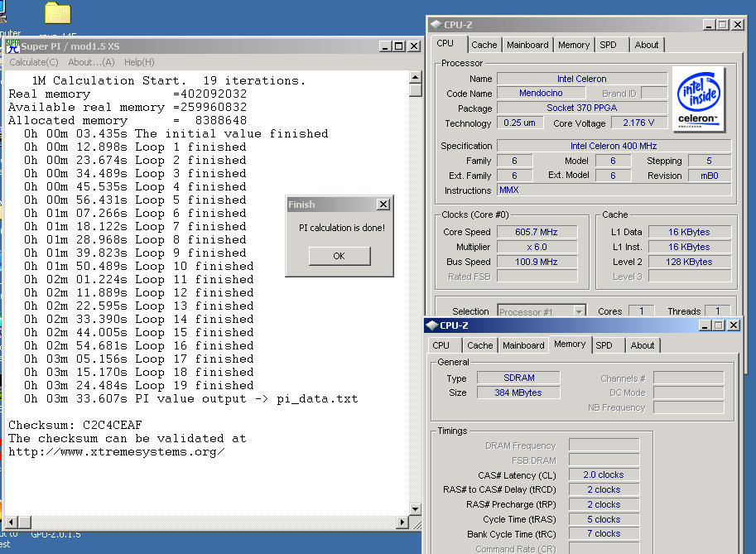Switch to Memory tab in upper CPU-Z window
Image resolution: width=756 pixels, height=554 pixels.
(x=574, y=45)
